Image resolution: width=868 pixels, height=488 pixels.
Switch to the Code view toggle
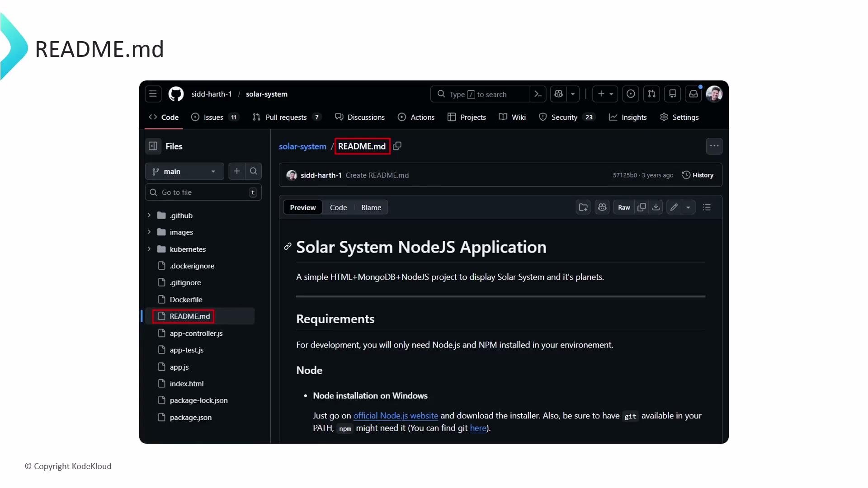pyautogui.click(x=338, y=207)
